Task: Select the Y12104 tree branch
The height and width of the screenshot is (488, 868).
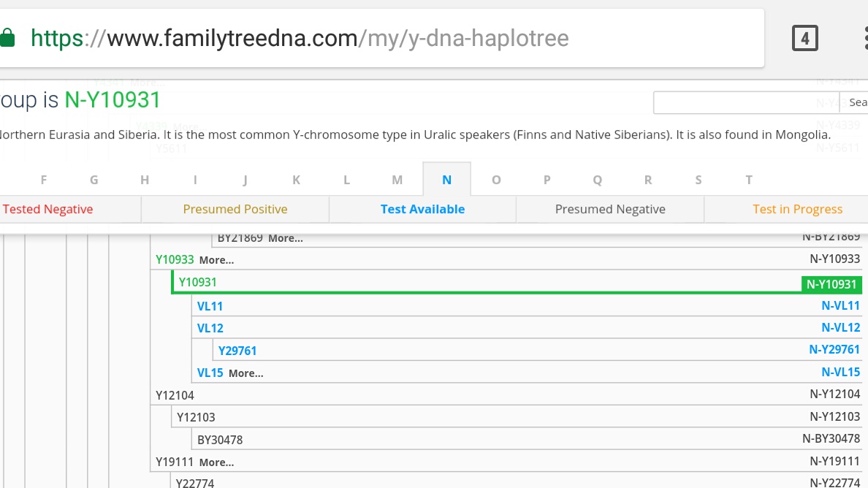Action: (x=175, y=396)
